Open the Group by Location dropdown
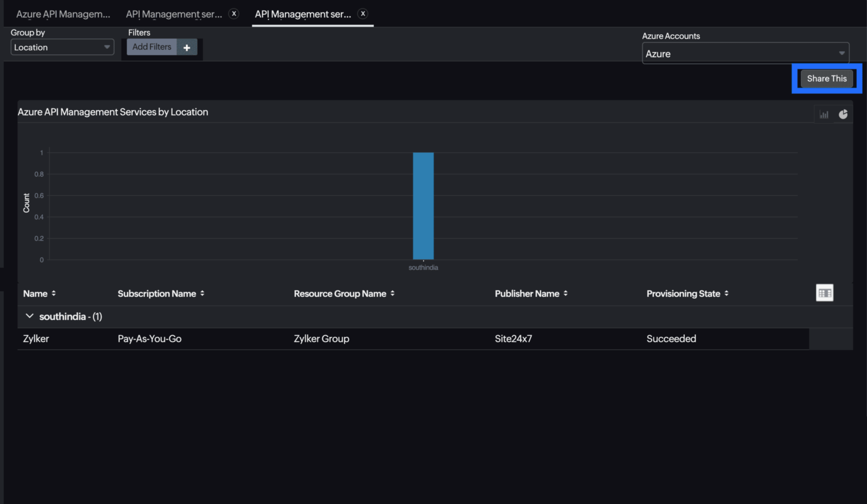This screenshot has width=867, height=504. tap(62, 47)
